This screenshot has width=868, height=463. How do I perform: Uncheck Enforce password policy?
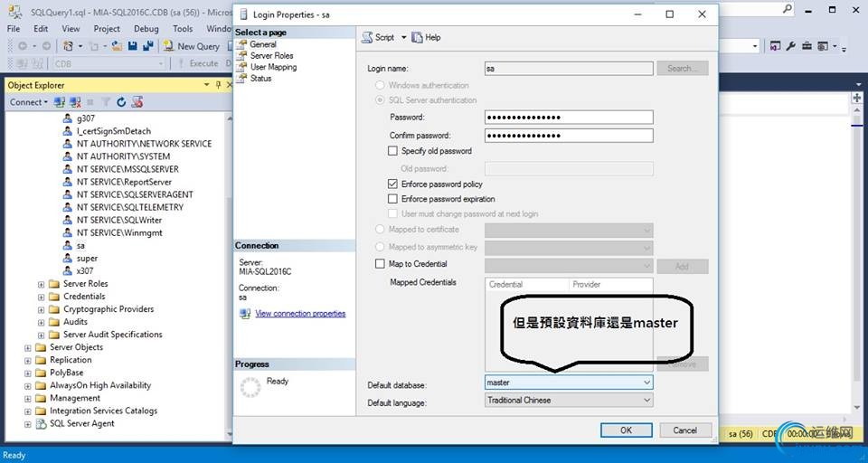point(393,184)
